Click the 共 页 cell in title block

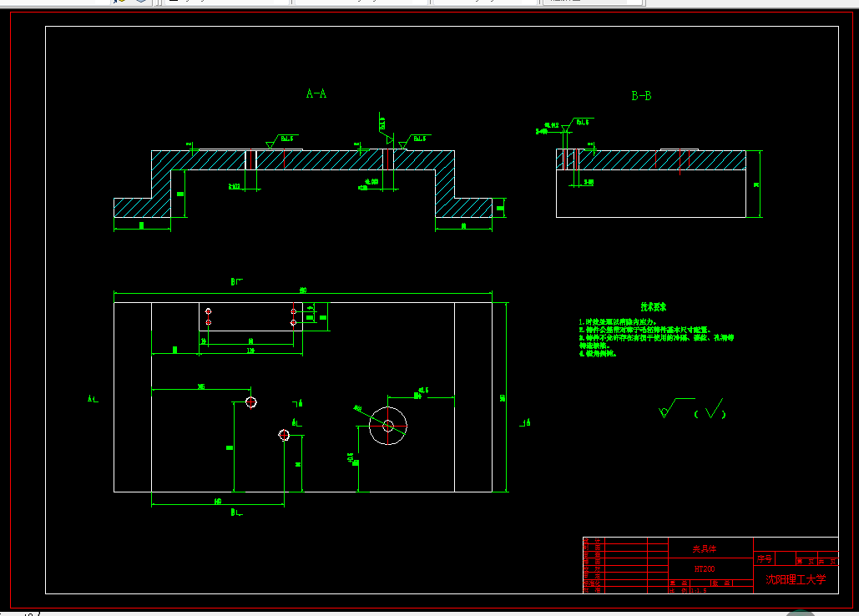(828, 562)
